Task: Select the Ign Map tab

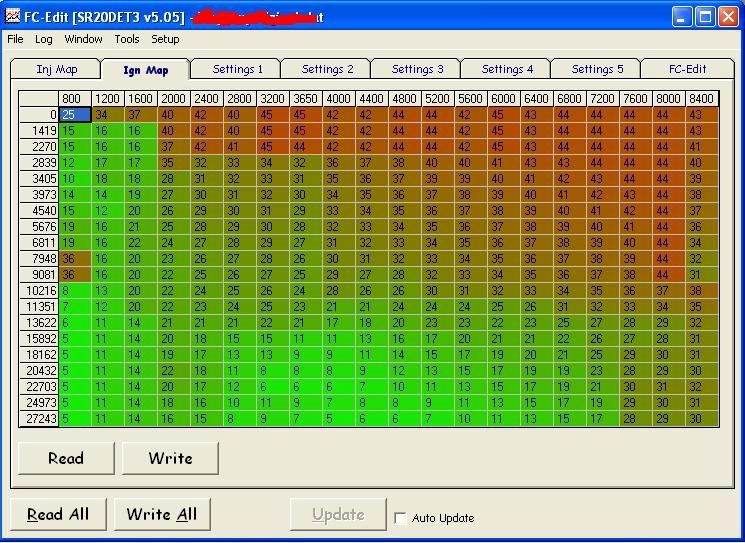Action: (145, 70)
